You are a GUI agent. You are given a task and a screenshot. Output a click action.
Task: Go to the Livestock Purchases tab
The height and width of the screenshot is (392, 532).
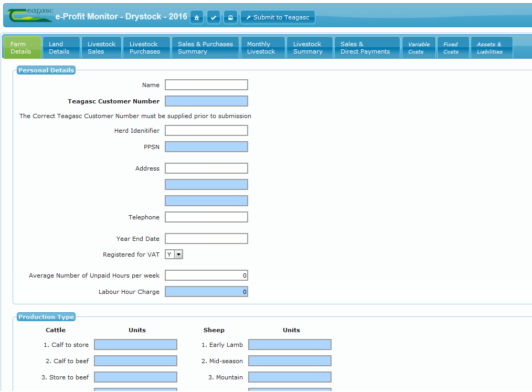tap(146, 48)
